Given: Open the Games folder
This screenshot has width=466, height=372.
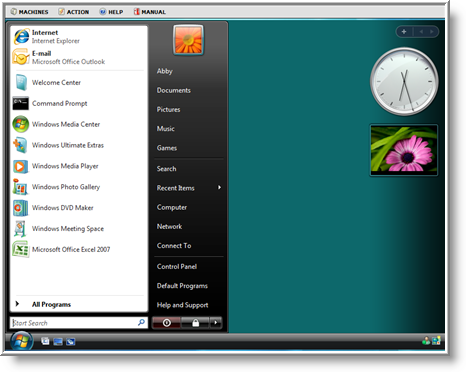Looking at the screenshot, I should tap(167, 148).
